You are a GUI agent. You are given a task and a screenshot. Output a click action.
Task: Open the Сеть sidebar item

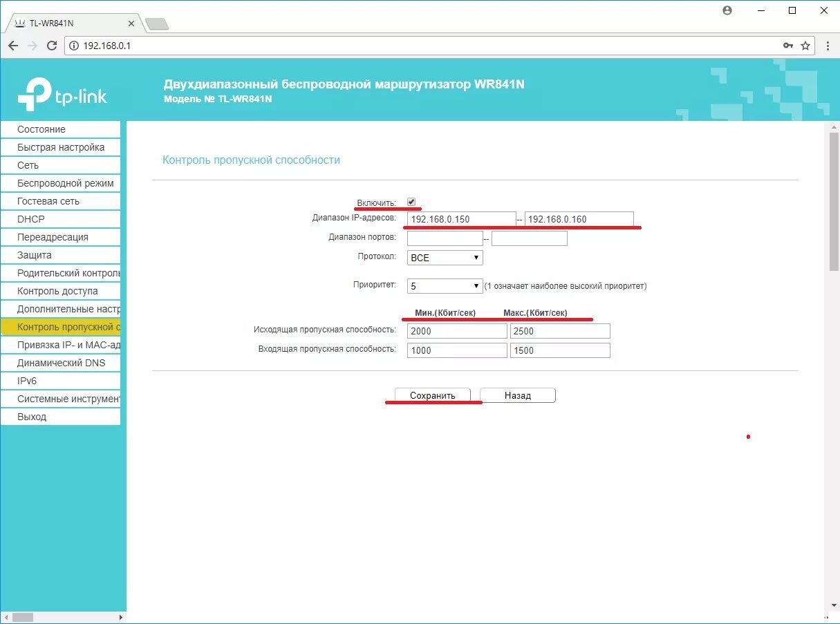(60, 165)
